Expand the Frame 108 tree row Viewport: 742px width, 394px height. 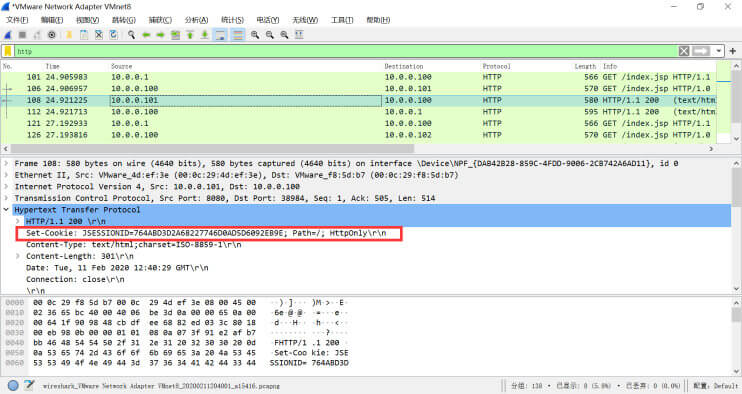point(6,163)
